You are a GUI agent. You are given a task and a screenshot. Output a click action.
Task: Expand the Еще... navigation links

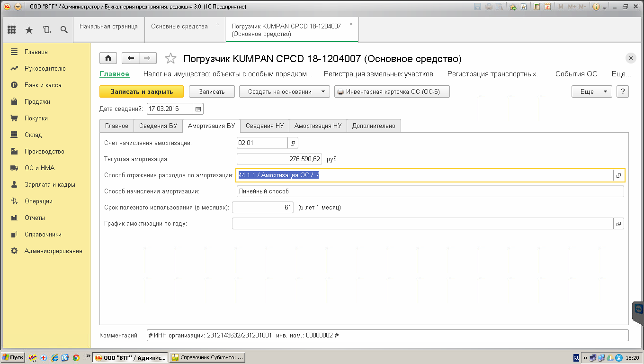621,74
